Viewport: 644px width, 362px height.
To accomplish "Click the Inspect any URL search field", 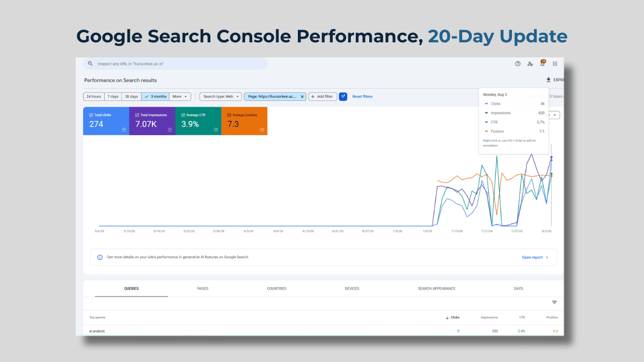I will click(175, 63).
